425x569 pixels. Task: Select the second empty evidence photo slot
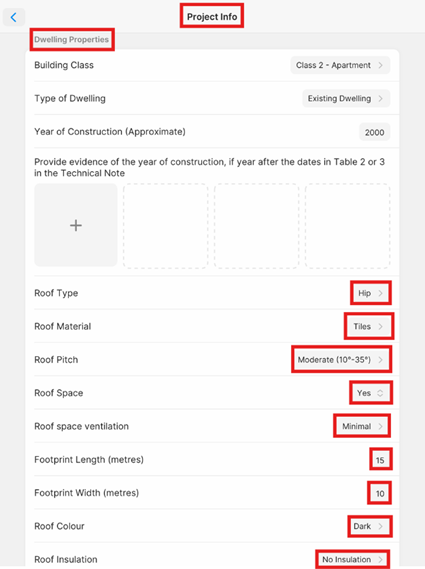click(x=165, y=226)
